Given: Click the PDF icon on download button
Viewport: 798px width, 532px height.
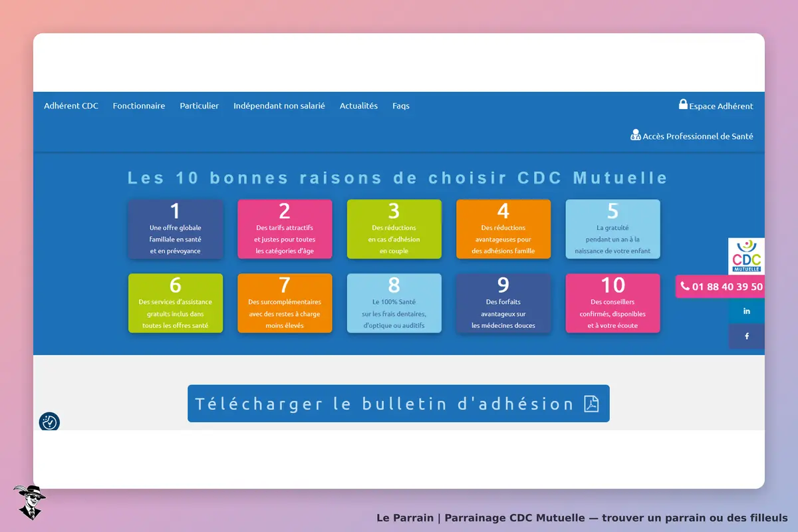Looking at the screenshot, I should [x=591, y=404].
